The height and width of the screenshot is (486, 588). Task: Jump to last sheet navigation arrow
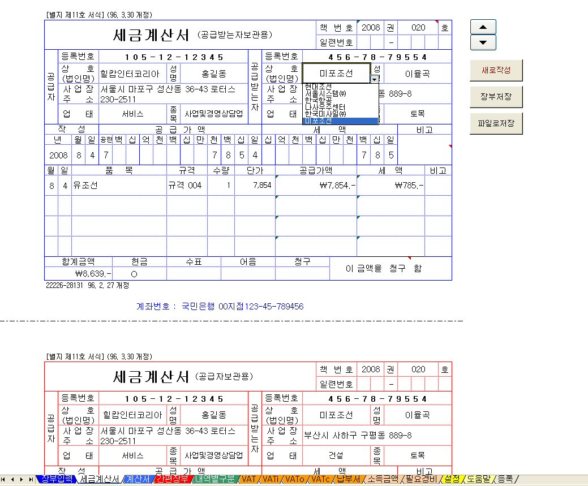tap(31, 479)
